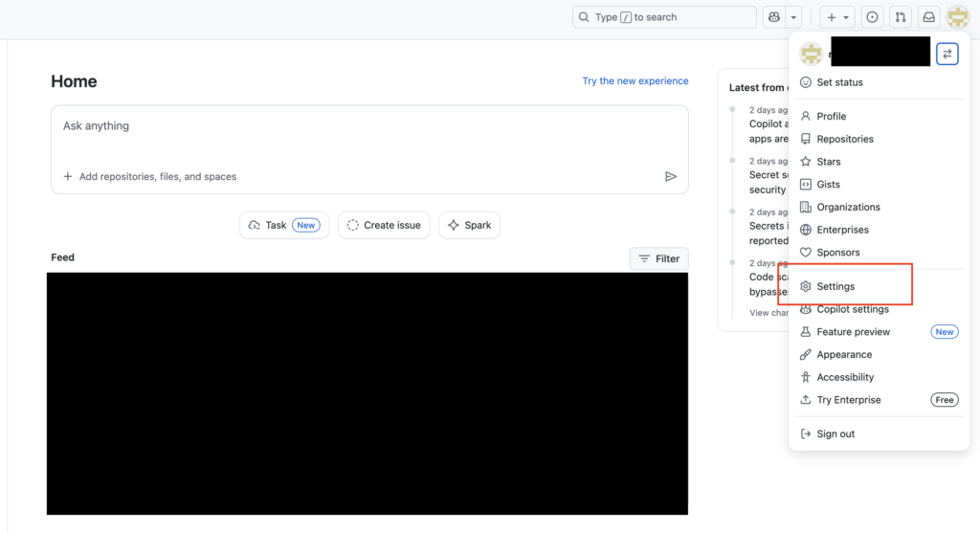980x533 pixels.
Task: Open Repositories from the user menu
Action: coord(879,139)
